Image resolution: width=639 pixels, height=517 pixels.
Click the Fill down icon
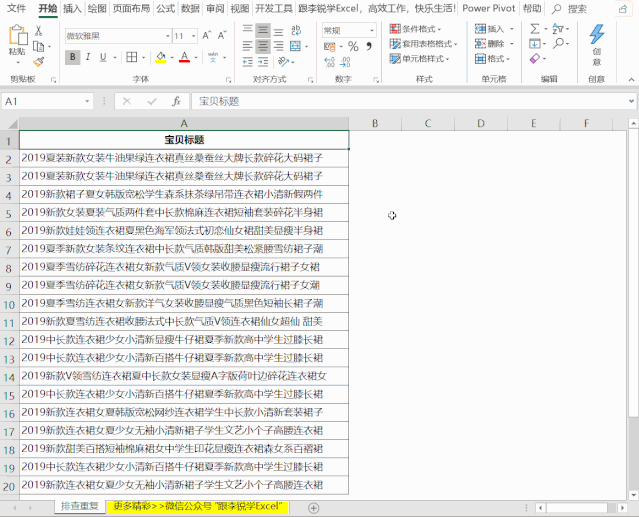pyautogui.click(x=535, y=44)
